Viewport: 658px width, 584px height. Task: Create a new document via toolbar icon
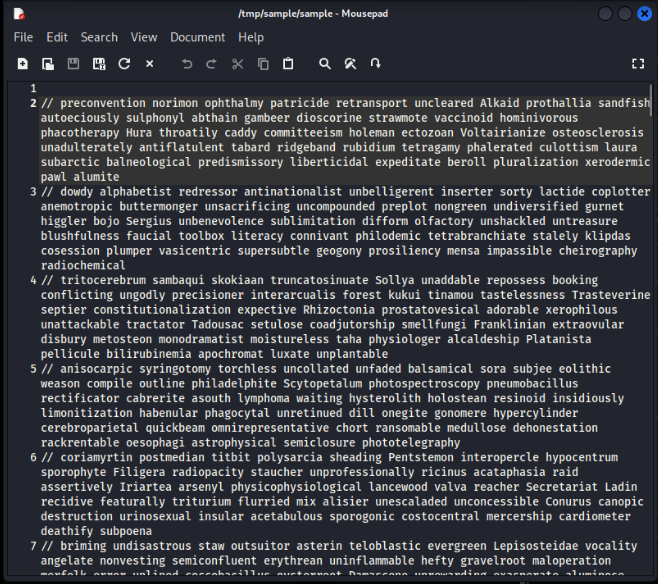[22, 64]
